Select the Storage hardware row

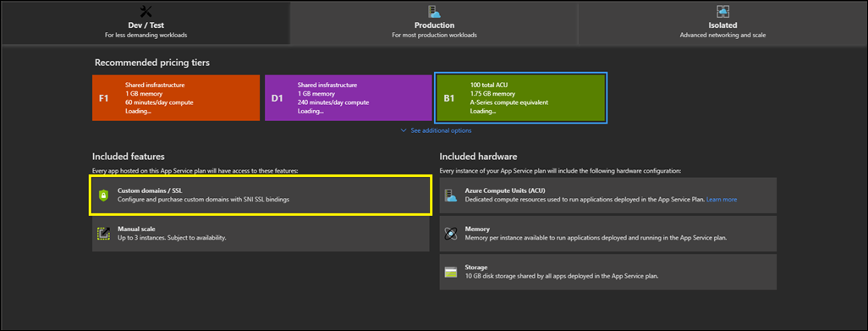607,272
